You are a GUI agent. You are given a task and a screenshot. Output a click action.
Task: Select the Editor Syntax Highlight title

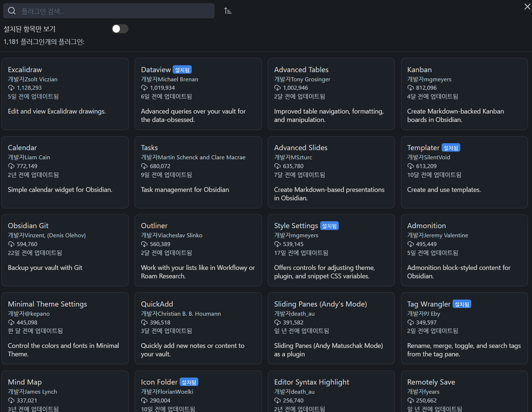click(x=312, y=382)
